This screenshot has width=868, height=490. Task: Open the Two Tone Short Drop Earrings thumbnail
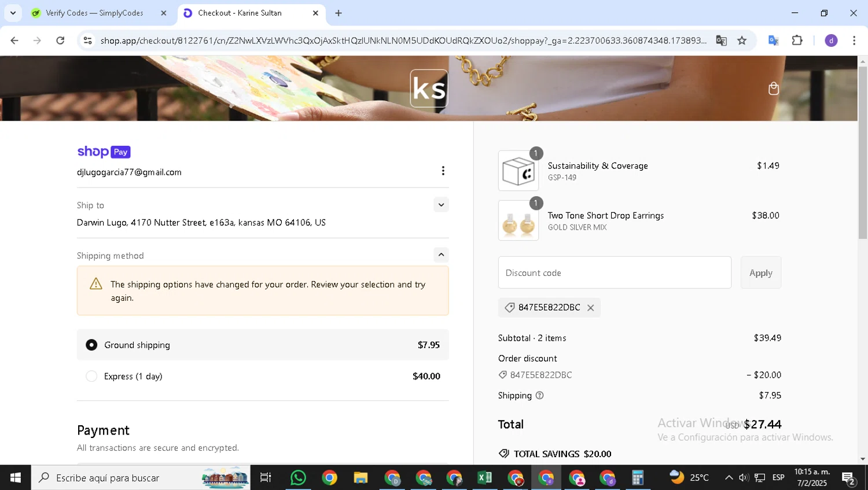(x=518, y=220)
